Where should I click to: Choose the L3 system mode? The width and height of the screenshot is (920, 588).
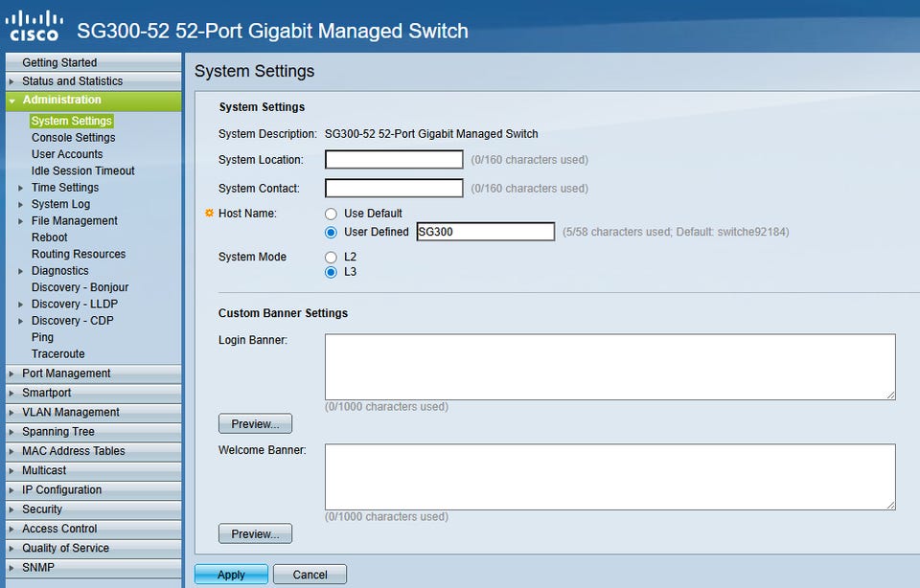331,272
